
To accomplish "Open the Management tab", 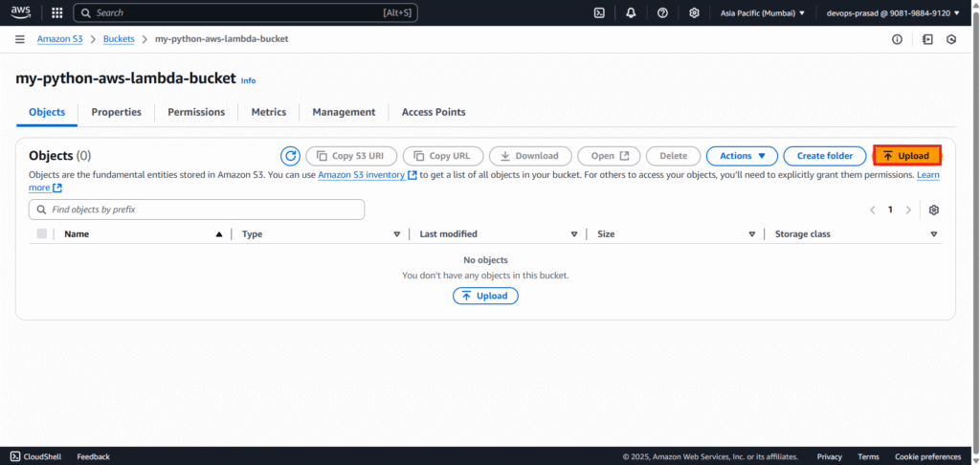I will [344, 113].
